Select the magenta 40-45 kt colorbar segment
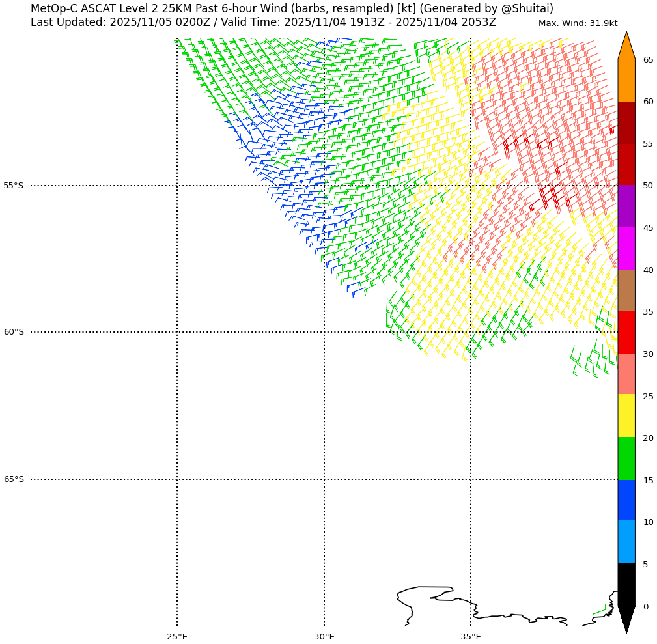The width and height of the screenshot is (657, 644). [626, 248]
